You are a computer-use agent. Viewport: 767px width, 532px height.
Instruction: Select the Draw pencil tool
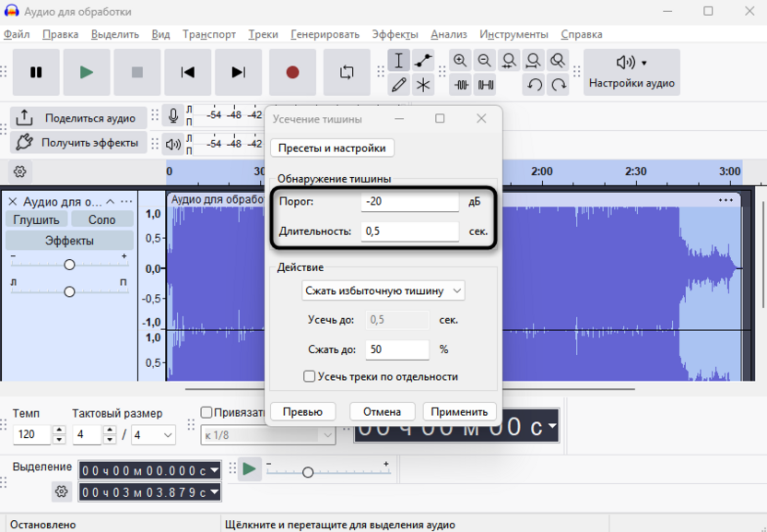pyautogui.click(x=398, y=86)
